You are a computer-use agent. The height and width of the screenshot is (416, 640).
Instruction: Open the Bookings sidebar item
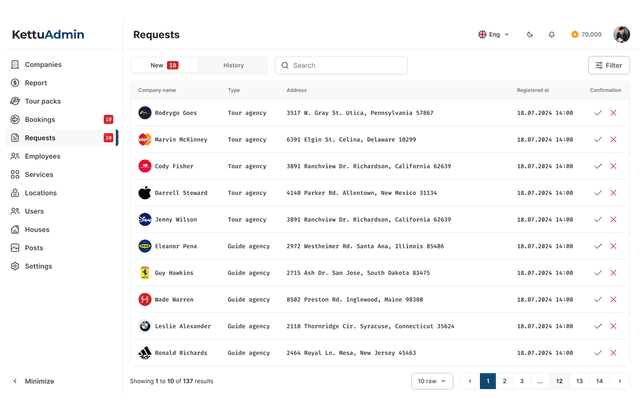[x=40, y=119]
